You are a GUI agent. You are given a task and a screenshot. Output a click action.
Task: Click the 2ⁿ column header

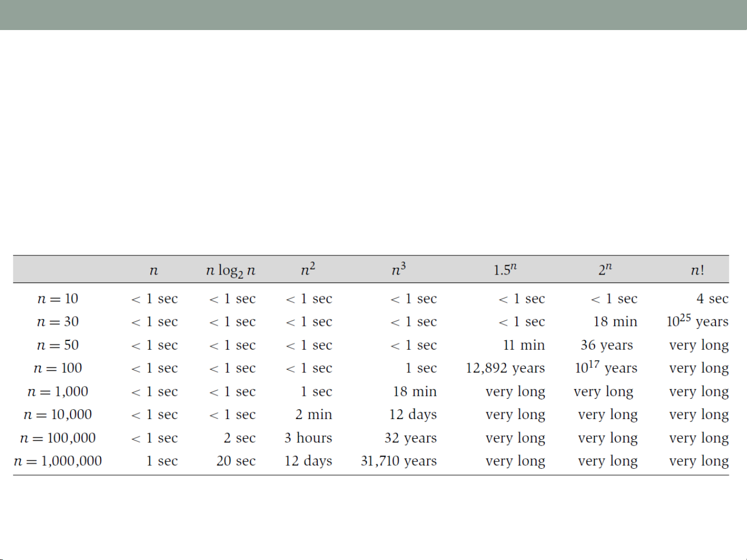pyautogui.click(x=605, y=269)
